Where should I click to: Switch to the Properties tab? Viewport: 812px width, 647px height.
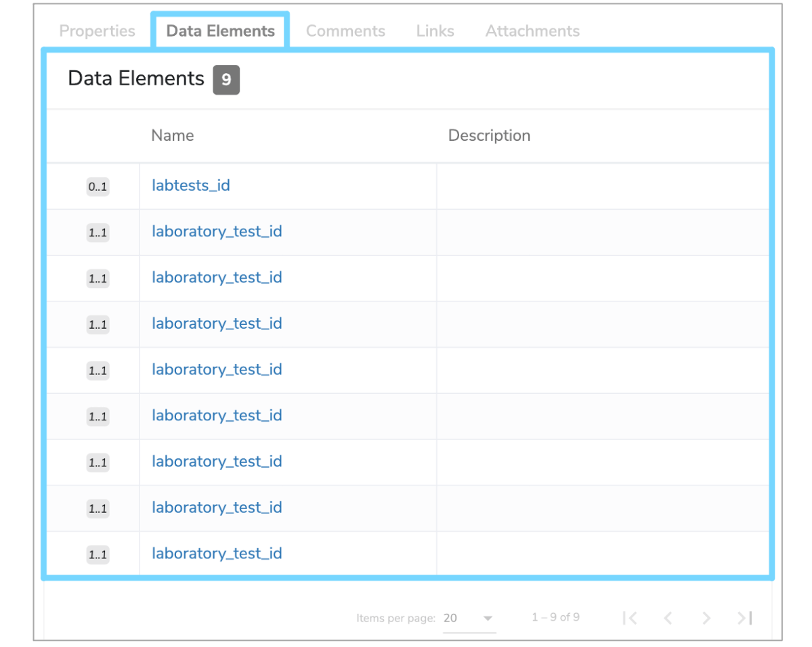pos(97,30)
